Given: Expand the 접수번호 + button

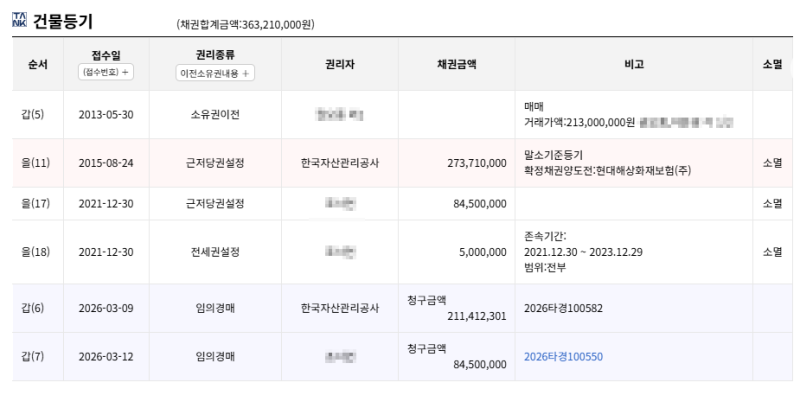Looking at the screenshot, I should pos(106,72).
